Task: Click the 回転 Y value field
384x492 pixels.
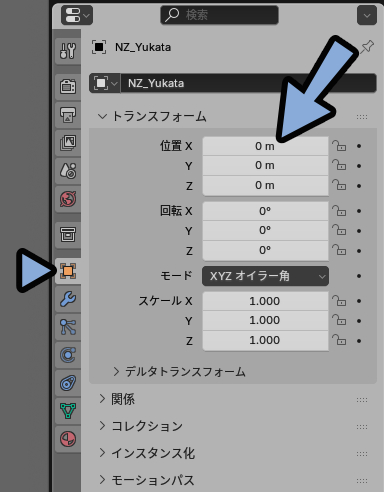Action: pos(265,231)
